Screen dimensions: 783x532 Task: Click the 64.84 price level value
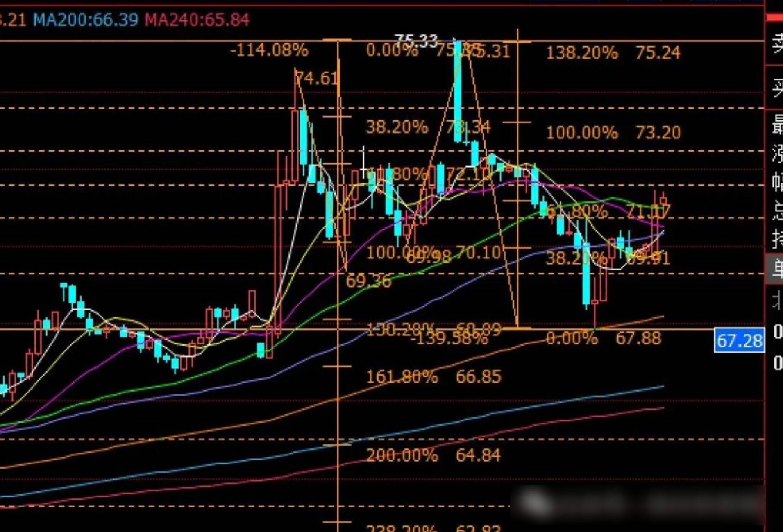pos(479,455)
